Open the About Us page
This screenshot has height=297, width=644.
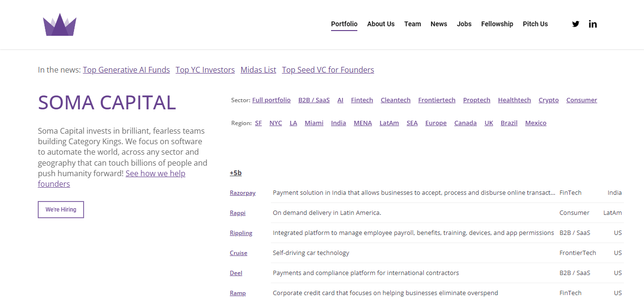coord(381,24)
